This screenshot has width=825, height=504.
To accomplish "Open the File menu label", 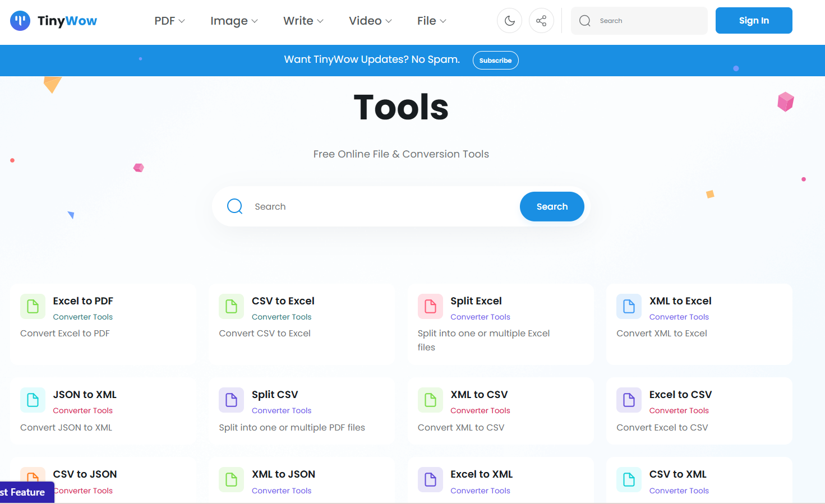I will click(427, 21).
